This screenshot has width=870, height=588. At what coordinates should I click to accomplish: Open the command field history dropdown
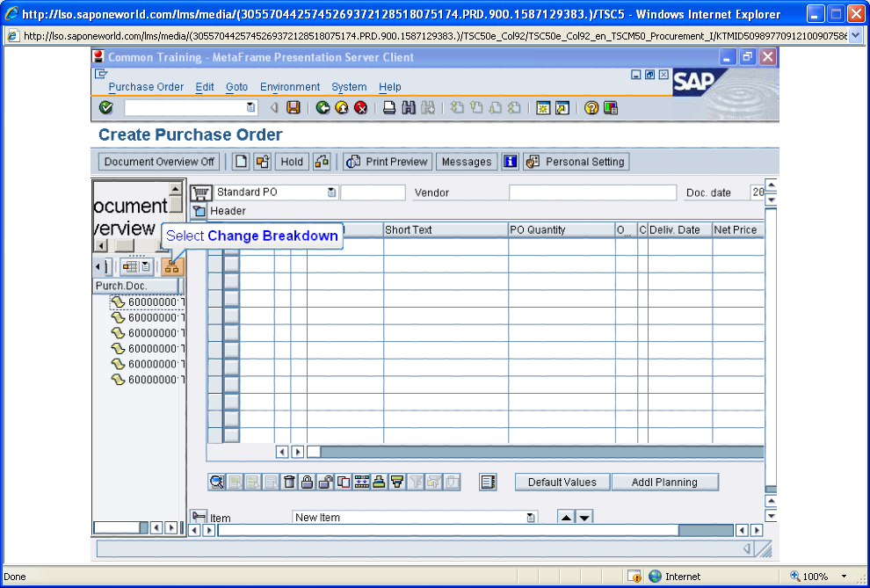250,107
